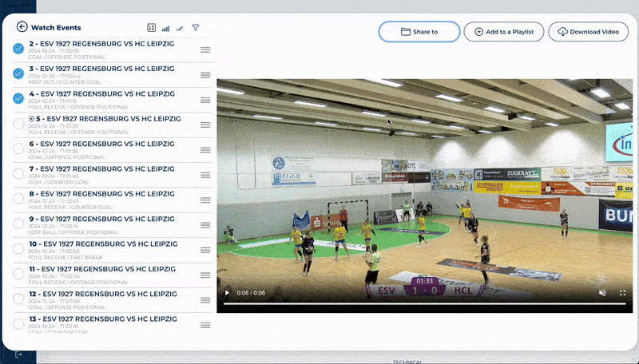The width and height of the screenshot is (639, 364).
Task: Uncheck event 2 goal checkbox
Action: tap(19, 49)
